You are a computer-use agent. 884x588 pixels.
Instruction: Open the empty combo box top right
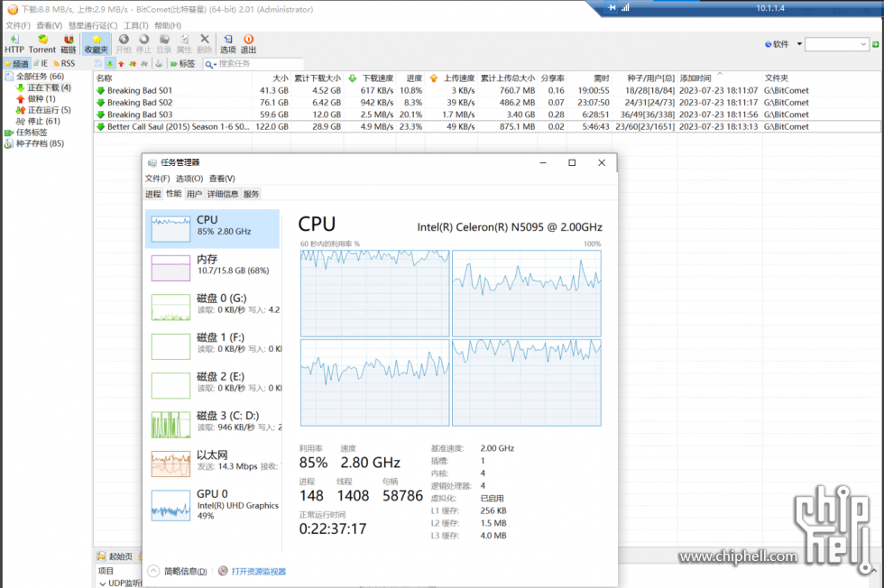pyautogui.click(x=837, y=44)
